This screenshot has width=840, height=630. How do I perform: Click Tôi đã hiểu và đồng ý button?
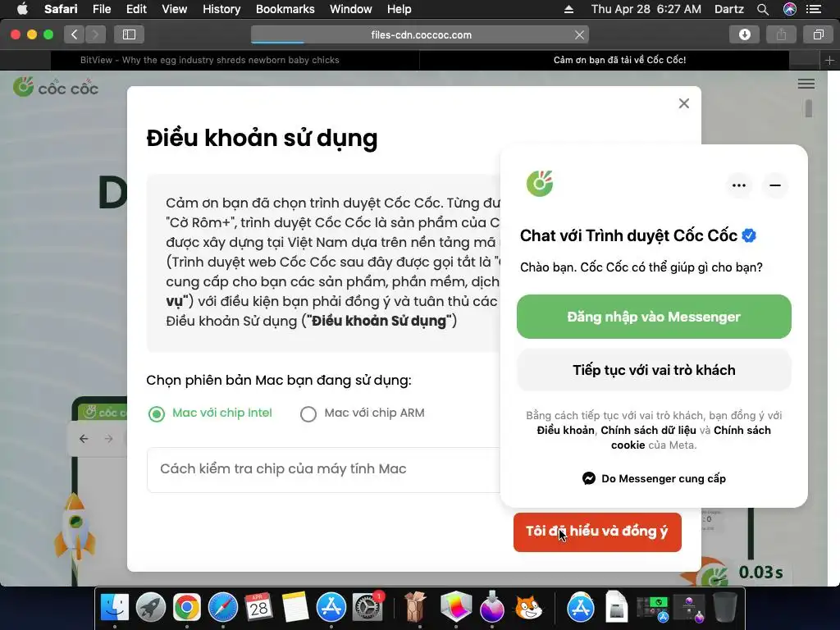tap(597, 532)
